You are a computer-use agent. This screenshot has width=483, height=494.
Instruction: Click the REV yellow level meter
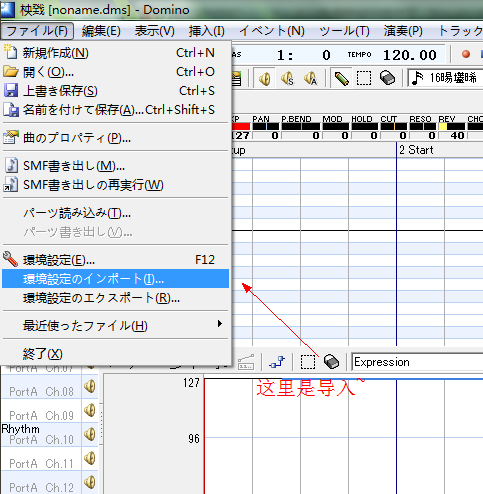tap(452, 126)
